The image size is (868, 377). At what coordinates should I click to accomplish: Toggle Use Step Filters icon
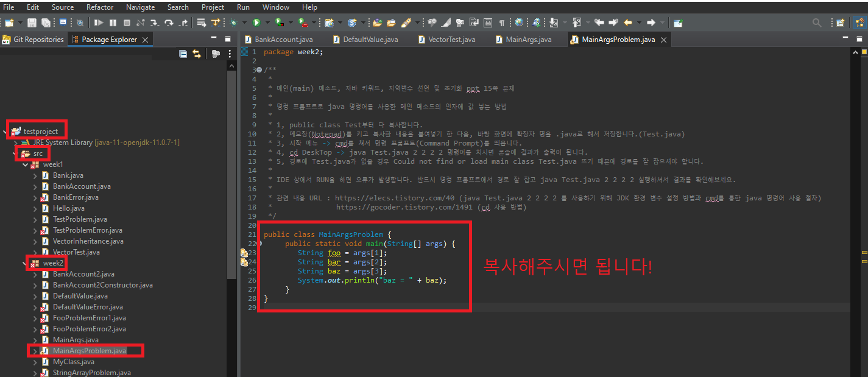pos(215,23)
